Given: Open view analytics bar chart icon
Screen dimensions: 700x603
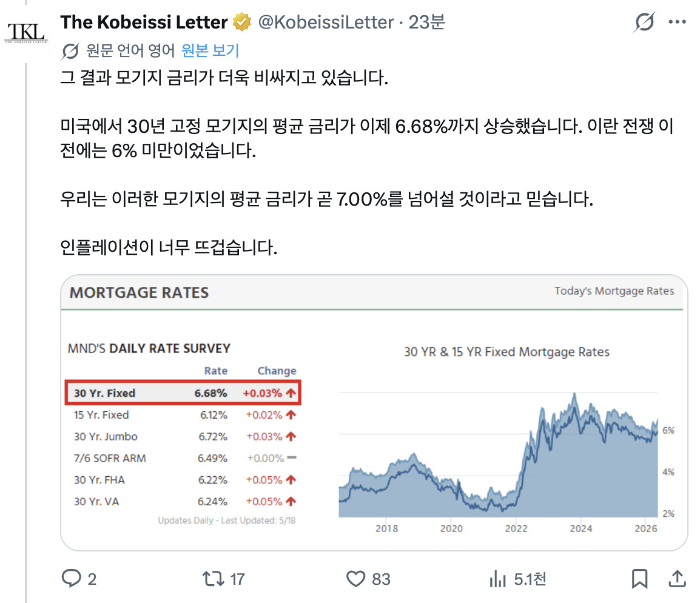Looking at the screenshot, I should click(x=498, y=579).
